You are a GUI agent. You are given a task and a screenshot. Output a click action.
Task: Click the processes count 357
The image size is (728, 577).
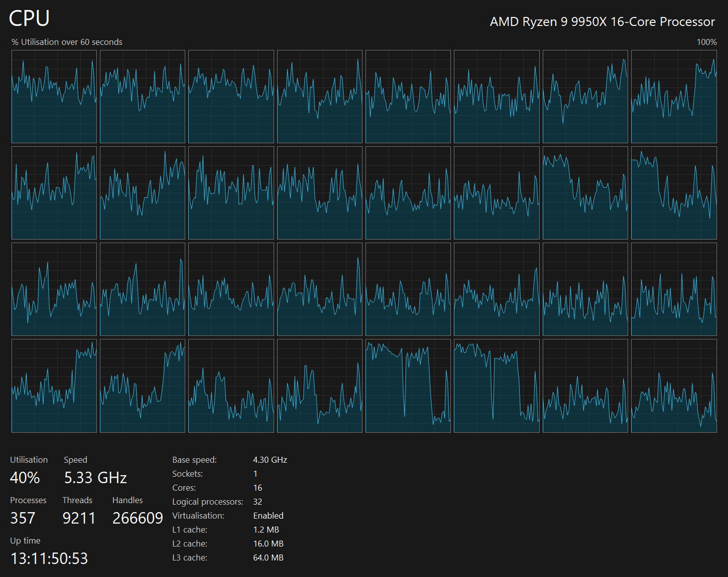pos(23,518)
